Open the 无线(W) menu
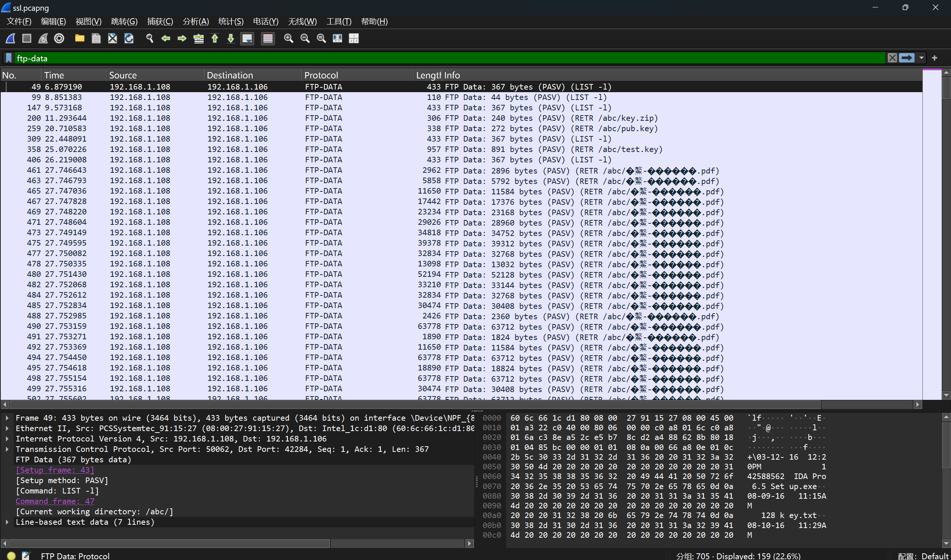The width and height of the screenshot is (951, 560). tap(302, 22)
